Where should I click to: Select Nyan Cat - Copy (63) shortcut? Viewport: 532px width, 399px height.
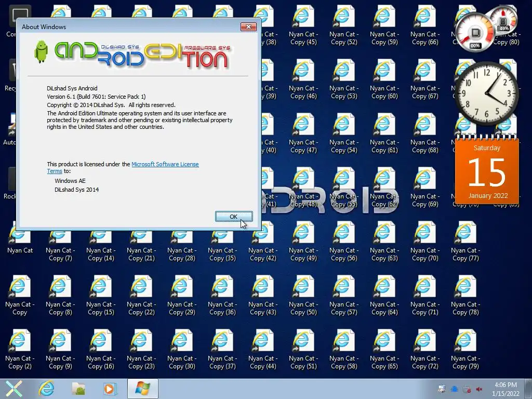tap(384, 242)
